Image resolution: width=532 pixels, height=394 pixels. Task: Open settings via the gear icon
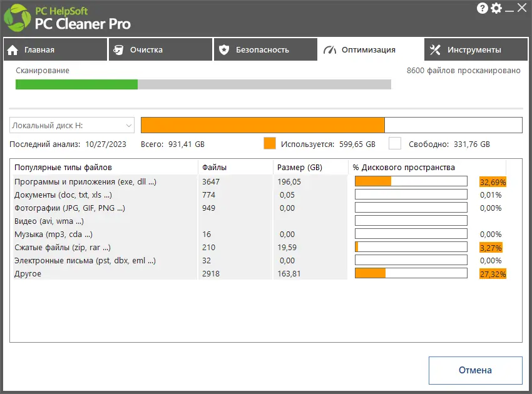point(496,8)
